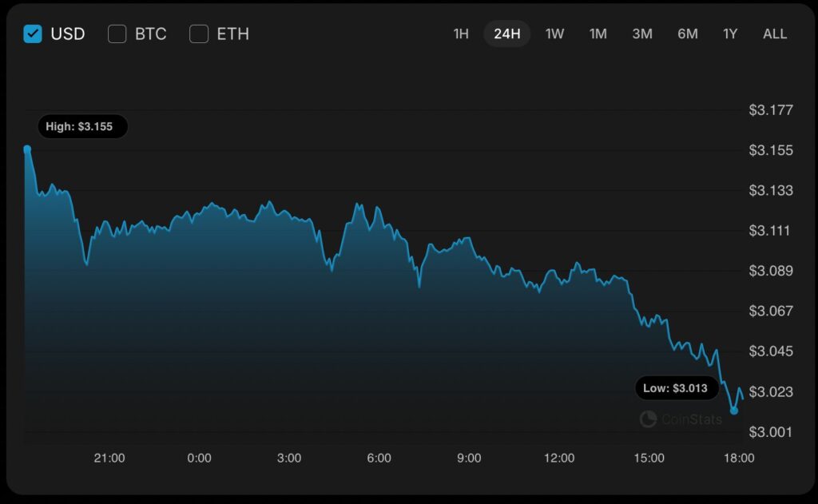Click the High $3.155 tooltip label
The height and width of the screenshot is (504, 818).
click(83, 126)
